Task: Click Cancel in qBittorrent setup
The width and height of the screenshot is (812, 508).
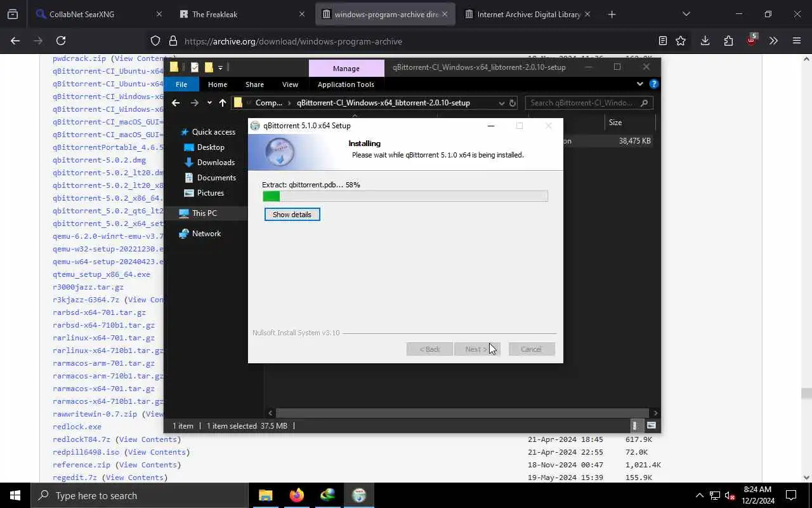Action: [x=531, y=349]
